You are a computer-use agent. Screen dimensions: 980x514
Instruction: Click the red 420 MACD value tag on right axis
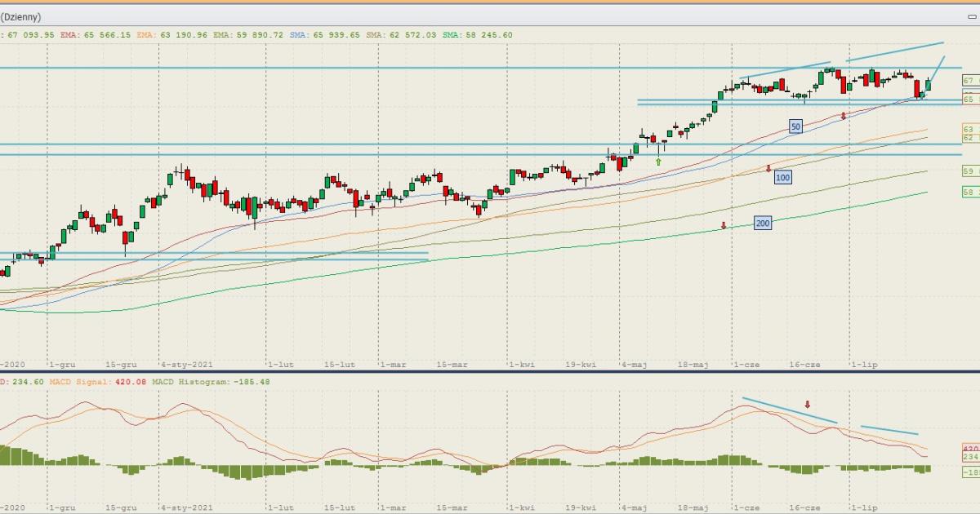tap(970, 449)
